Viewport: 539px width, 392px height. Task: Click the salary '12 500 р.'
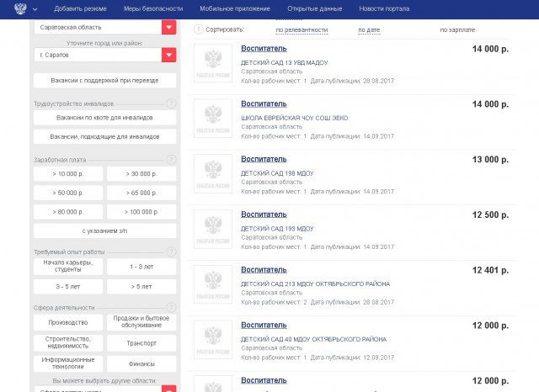tap(490, 215)
